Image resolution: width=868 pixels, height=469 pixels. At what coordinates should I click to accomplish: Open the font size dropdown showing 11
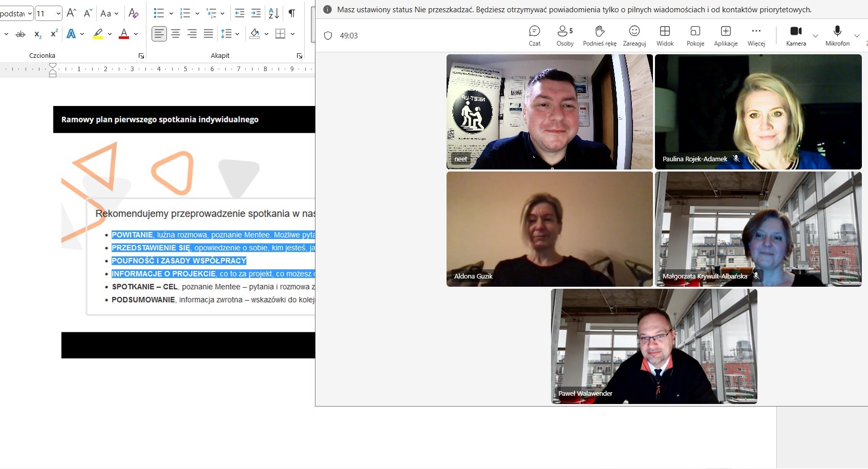(58, 13)
